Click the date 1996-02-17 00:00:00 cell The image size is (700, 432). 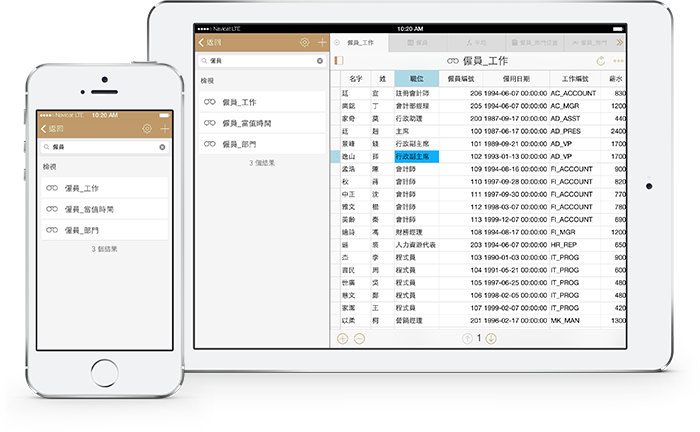pyautogui.click(x=515, y=321)
